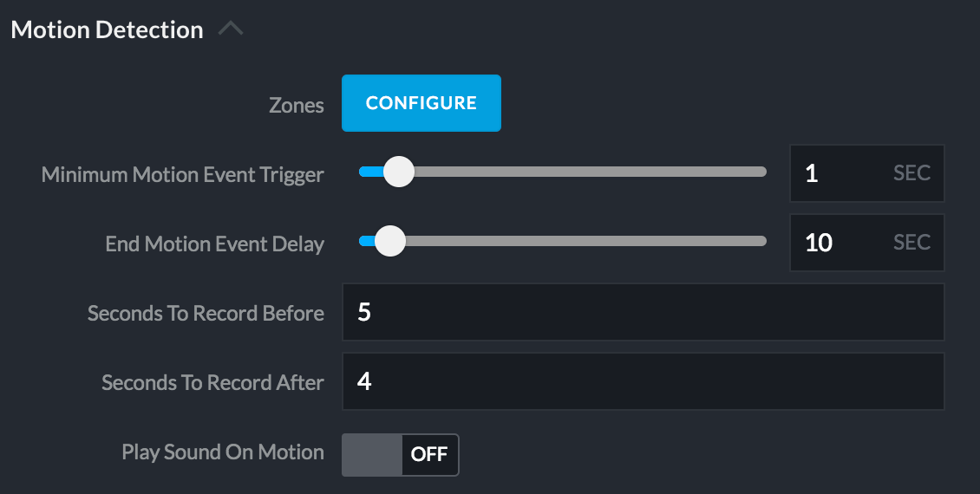The width and height of the screenshot is (980, 494).
Task: Open the Zones CONFIGURE button
Action: pyautogui.click(x=421, y=103)
